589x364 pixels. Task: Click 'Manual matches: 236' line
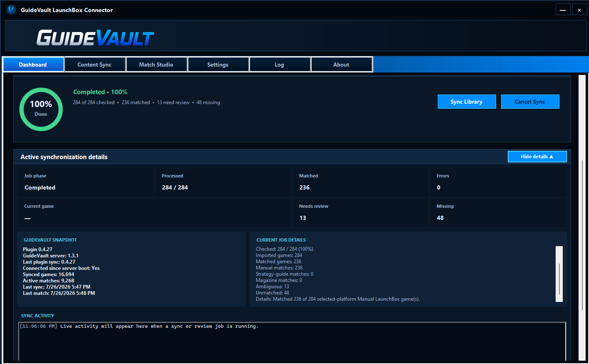(x=279, y=268)
